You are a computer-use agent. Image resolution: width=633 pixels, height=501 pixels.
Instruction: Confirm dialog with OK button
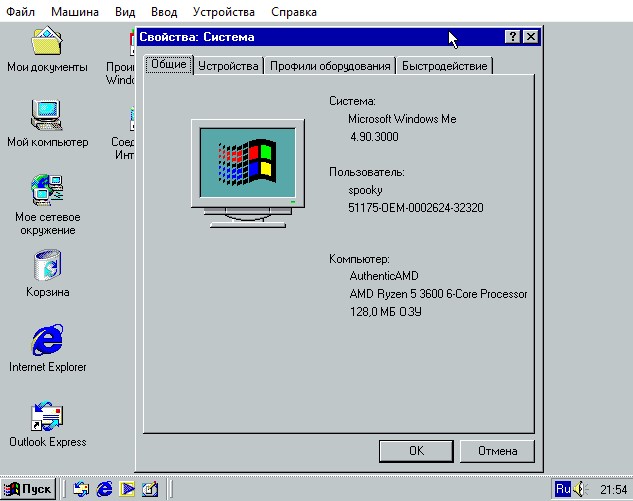tap(416, 451)
